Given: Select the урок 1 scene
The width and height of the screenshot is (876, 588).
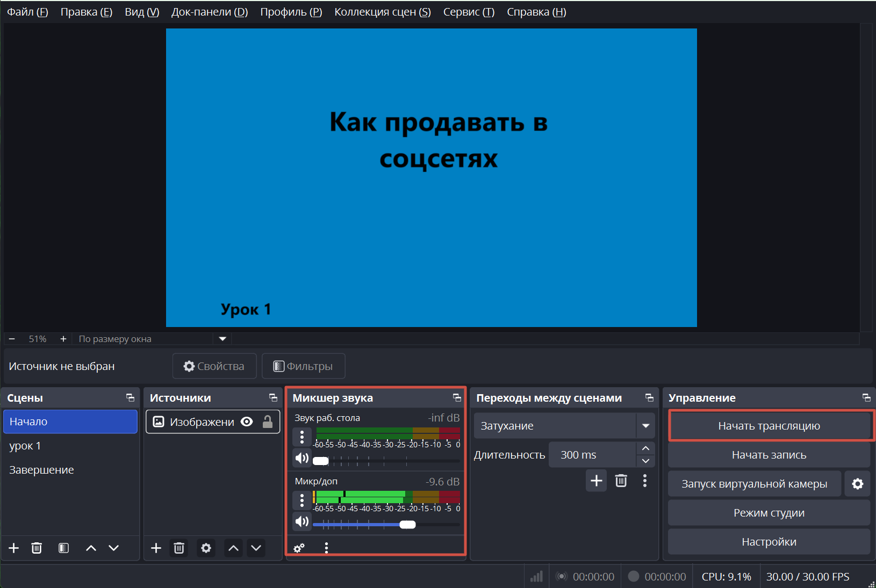Looking at the screenshot, I should pos(25,445).
